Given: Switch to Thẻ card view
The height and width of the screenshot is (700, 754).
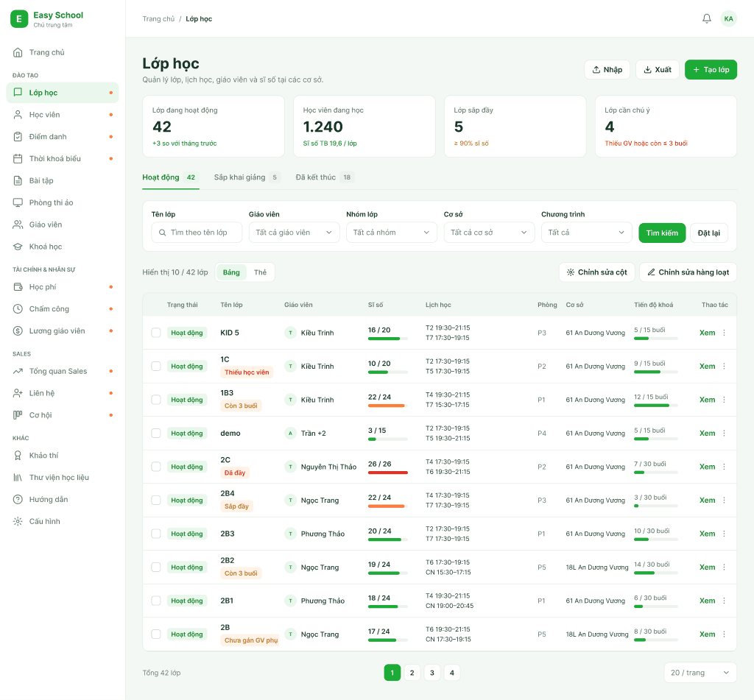Looking at the screenshot, I should coord(260,272).
